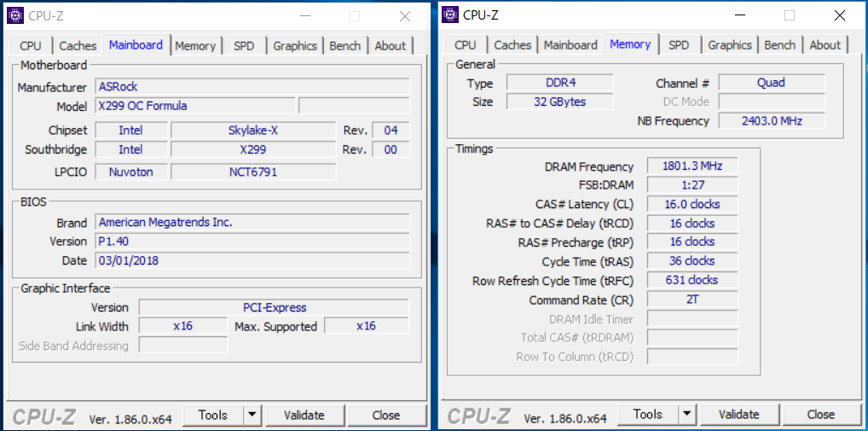Viewport: 868px width, 431px height.
Task: Open Tools dropdown arrow in left window
Action: pos(252,415)
